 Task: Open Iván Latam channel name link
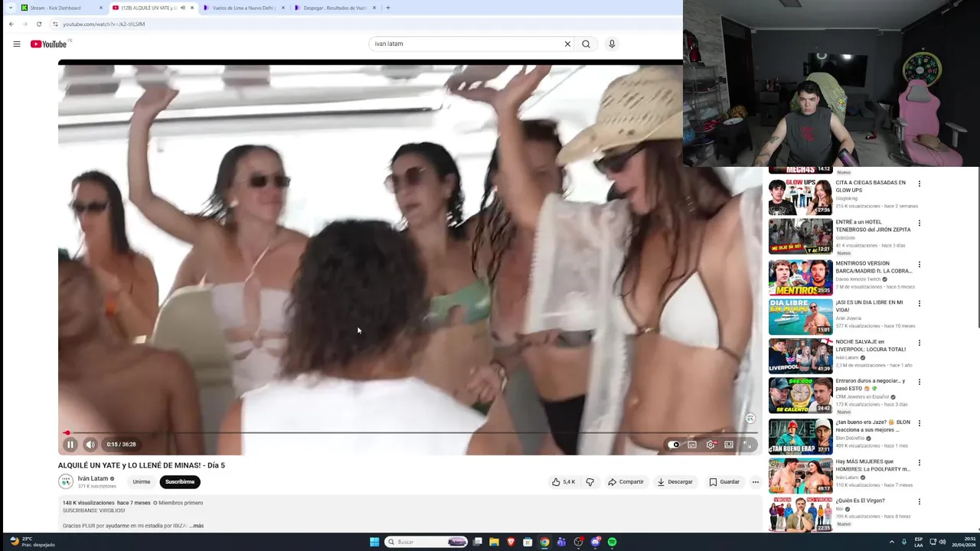coord(93,478)
